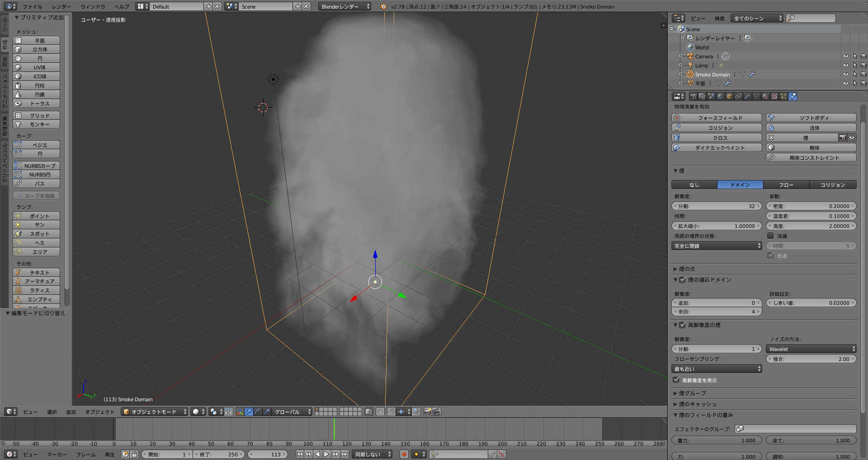The height and width of the screenshot is (460, 868).
Task: Open the オブジェクトモード mode dropdown
Action: (x=154, y=412)
